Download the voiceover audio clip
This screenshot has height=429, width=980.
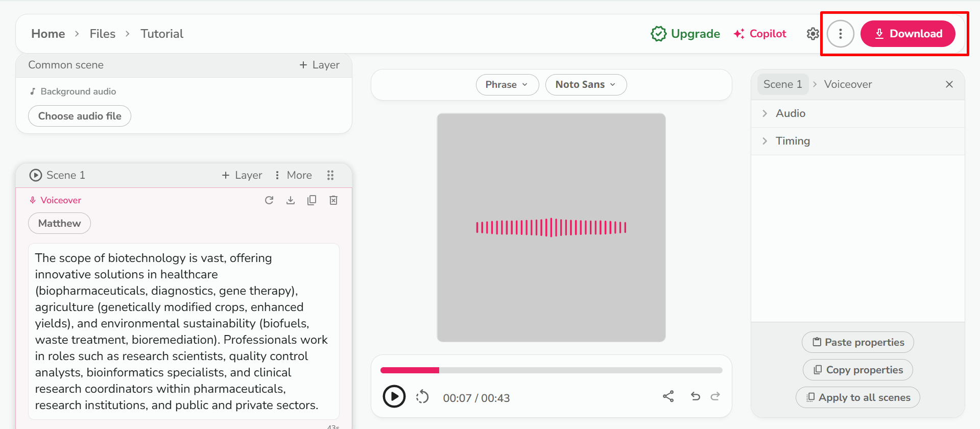pos(291,200)
